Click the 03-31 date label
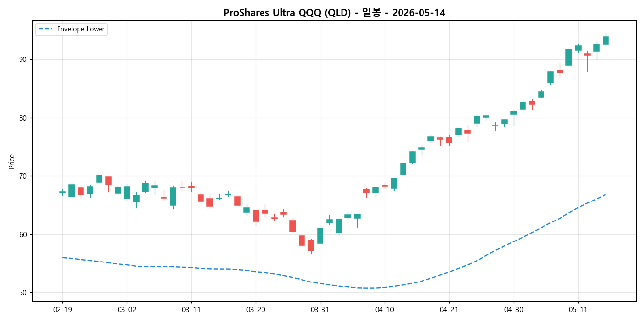The height and width of the screenshot is (322, 644). (x=320, y=310)
